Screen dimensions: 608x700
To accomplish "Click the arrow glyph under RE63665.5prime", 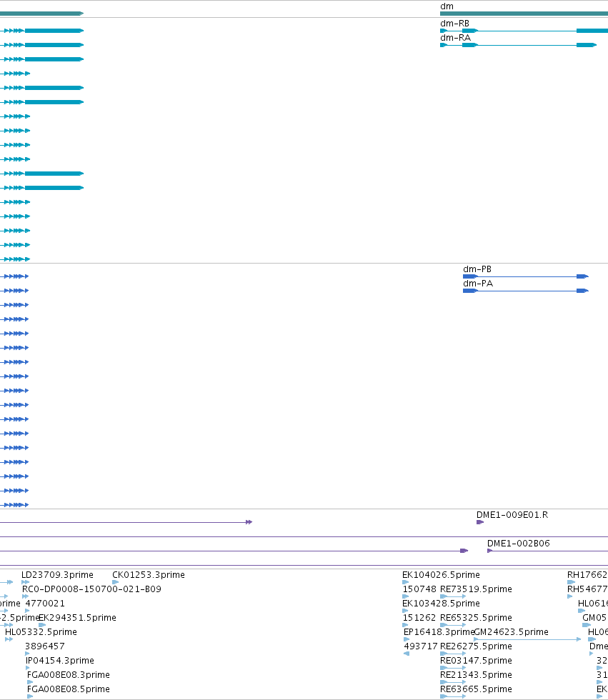I will pos(453,696).
